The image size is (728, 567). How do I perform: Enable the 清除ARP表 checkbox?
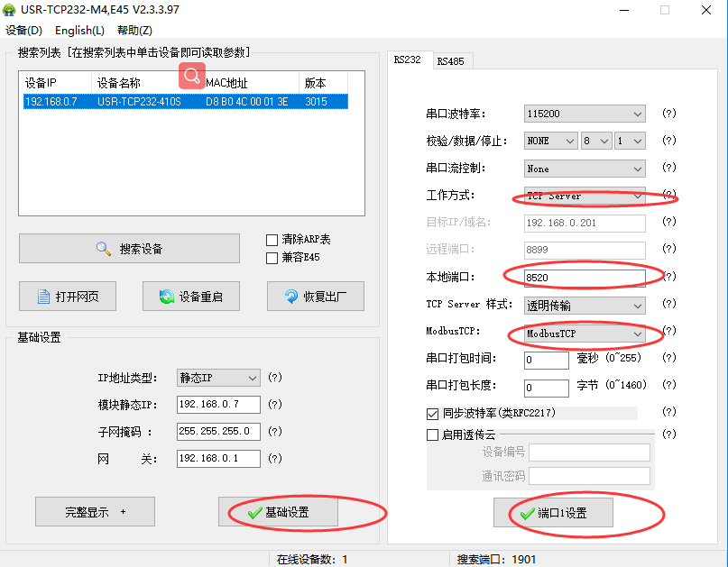(272, 240)
